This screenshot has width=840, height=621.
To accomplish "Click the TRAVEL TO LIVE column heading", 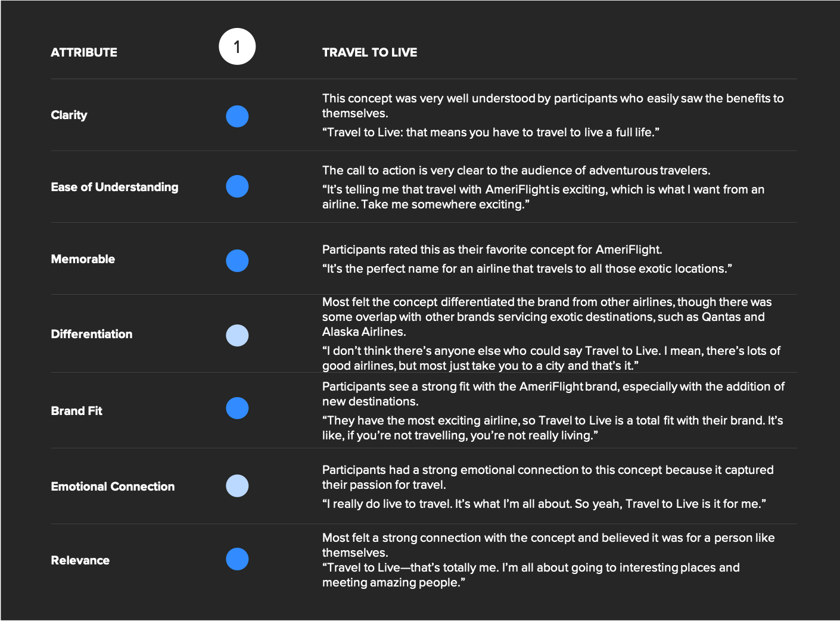I will pyautogui.click(x=369, y=52).
